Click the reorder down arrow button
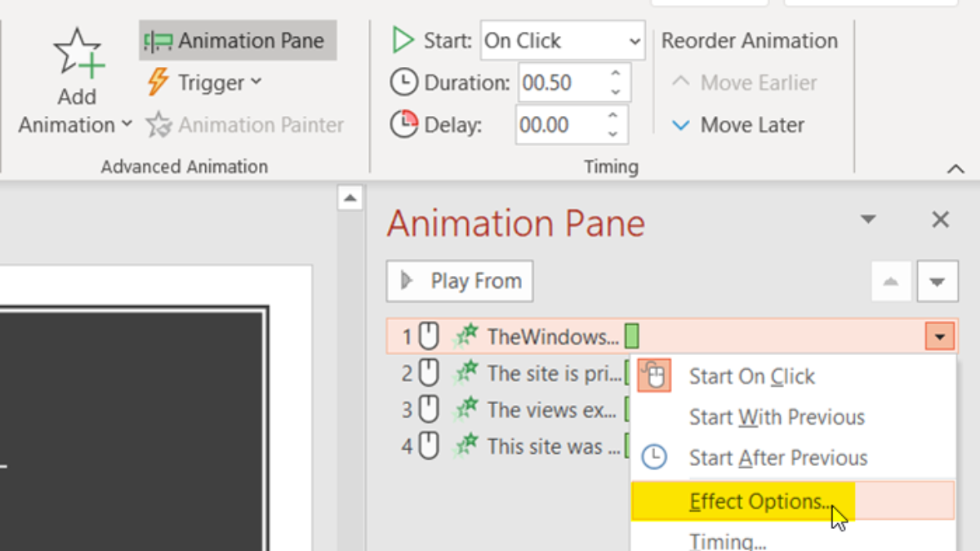This screenshot has height=551, width=980. pos(937,282)
